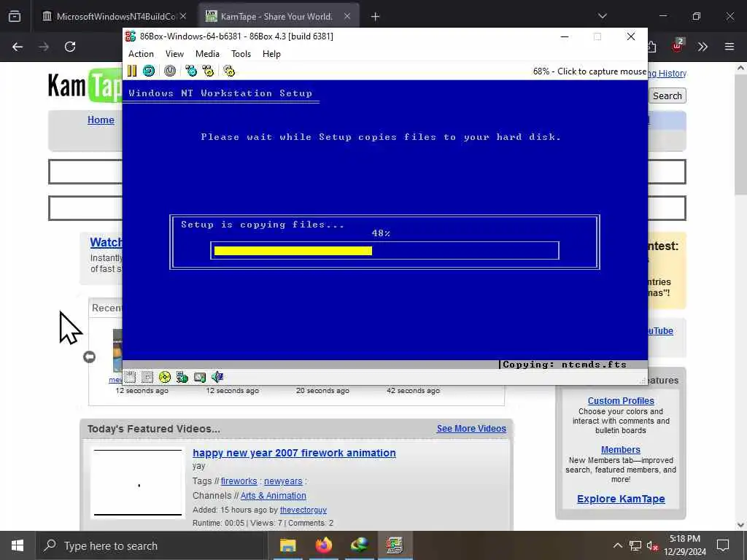Click the previous arrow in recent videos carousel
The height and width of the screenshot is (560, 747).
click(89, 357)
